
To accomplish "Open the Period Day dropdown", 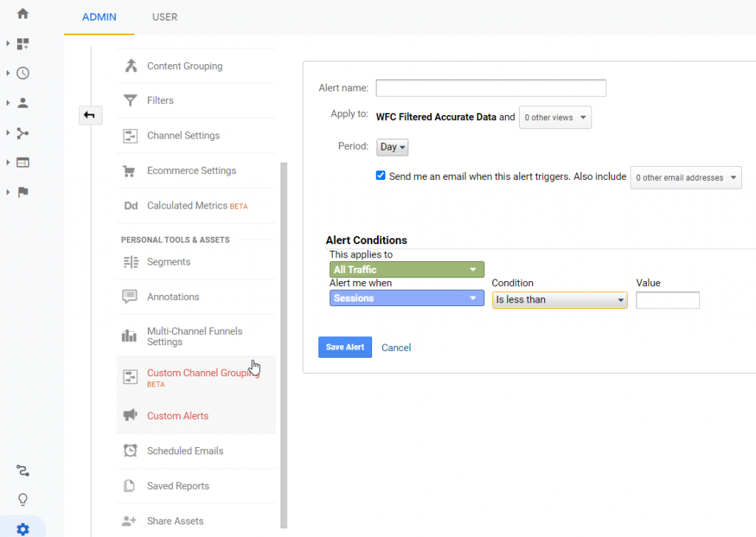I will (392, 147).
